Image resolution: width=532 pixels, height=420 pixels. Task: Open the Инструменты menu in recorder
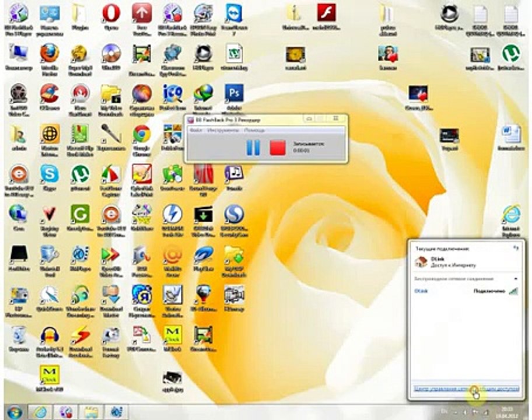(222, 130)
